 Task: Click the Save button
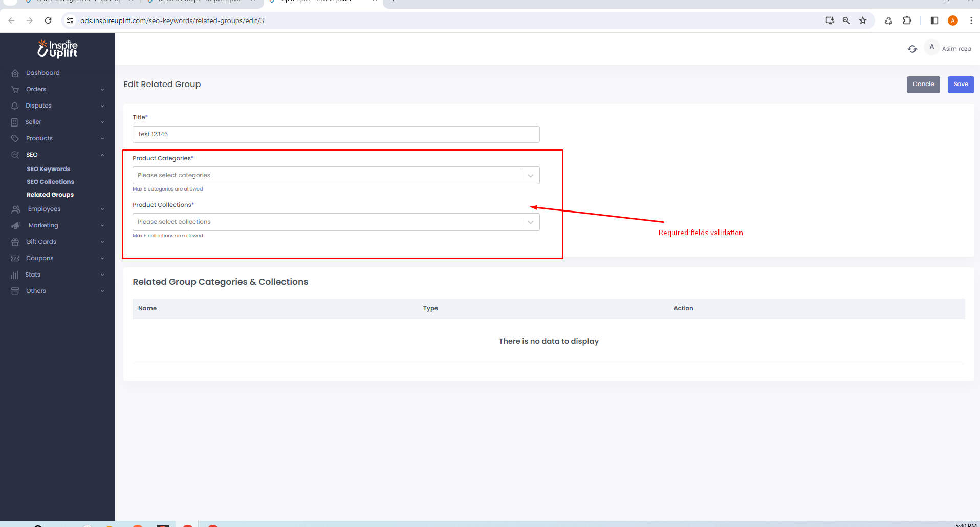pos(961,85)
